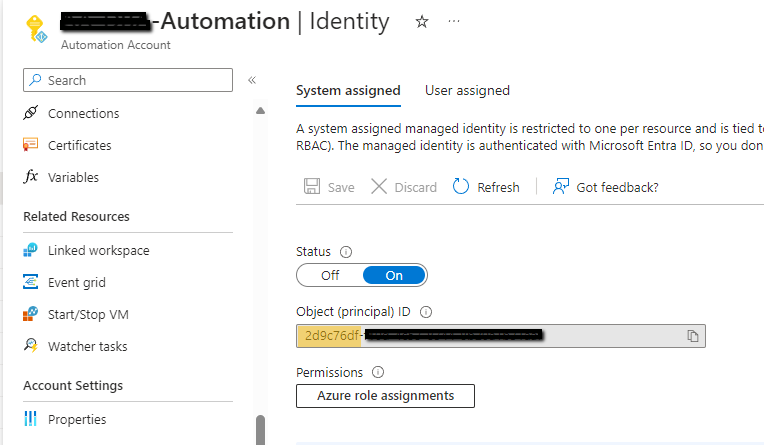Open Azure role assignments

[x=385, y=396]
